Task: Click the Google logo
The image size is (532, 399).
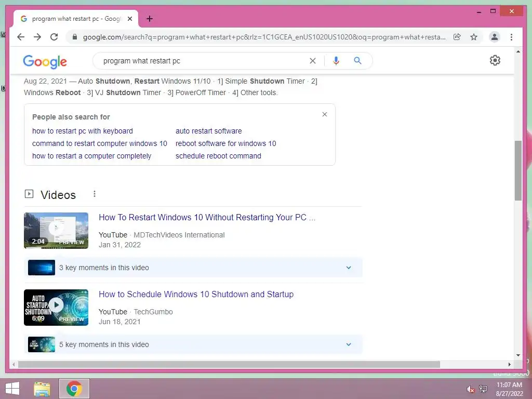Action: [x=45, y=61]
